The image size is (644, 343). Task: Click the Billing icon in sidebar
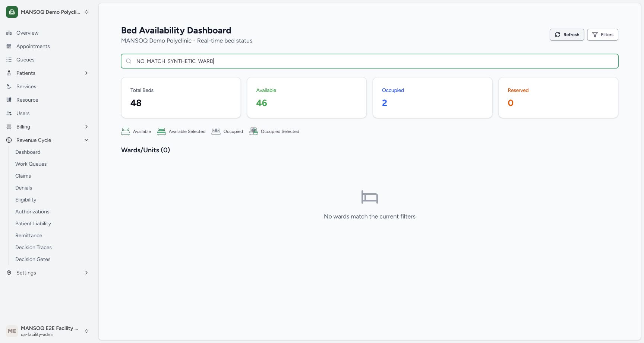click(x=9, y=127)
